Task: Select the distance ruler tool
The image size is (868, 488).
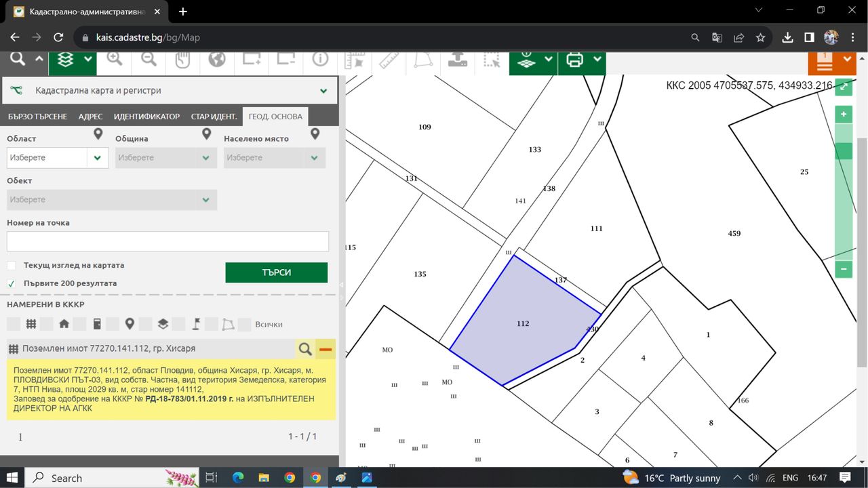Action: [x=389, y=60]
